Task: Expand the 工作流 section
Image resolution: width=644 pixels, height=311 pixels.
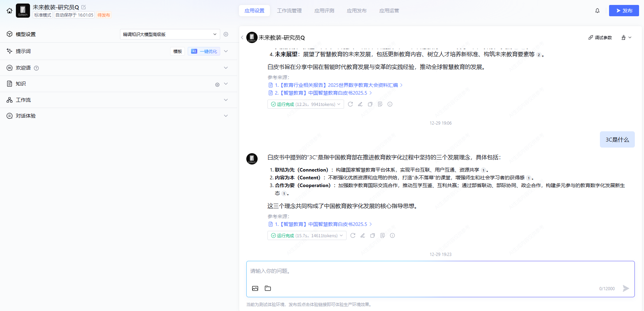Action: (226, 100)
